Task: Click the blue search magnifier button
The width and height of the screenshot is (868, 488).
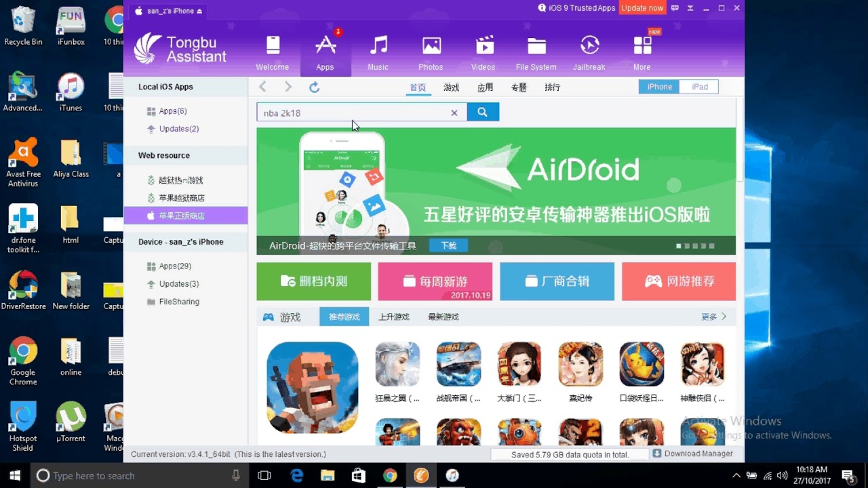Action: point(483,112)
